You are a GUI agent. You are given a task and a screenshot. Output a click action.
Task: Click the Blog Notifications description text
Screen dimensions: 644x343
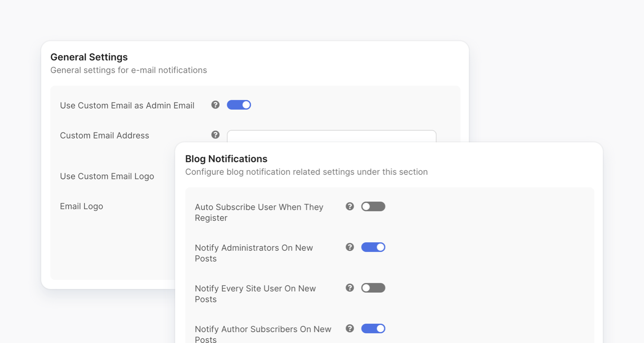[306, 171]
